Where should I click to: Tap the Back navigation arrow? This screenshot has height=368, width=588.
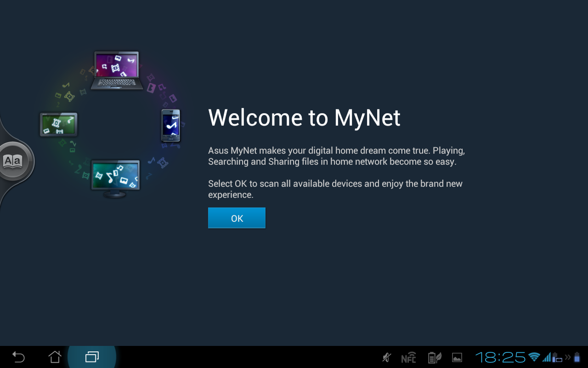pos(18,357)
